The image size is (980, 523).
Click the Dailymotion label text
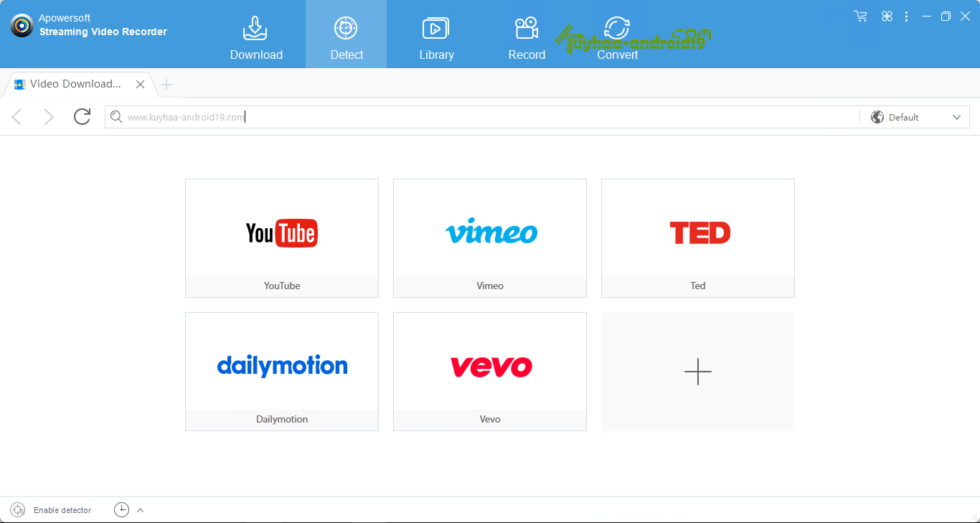[x=282, y=419]
